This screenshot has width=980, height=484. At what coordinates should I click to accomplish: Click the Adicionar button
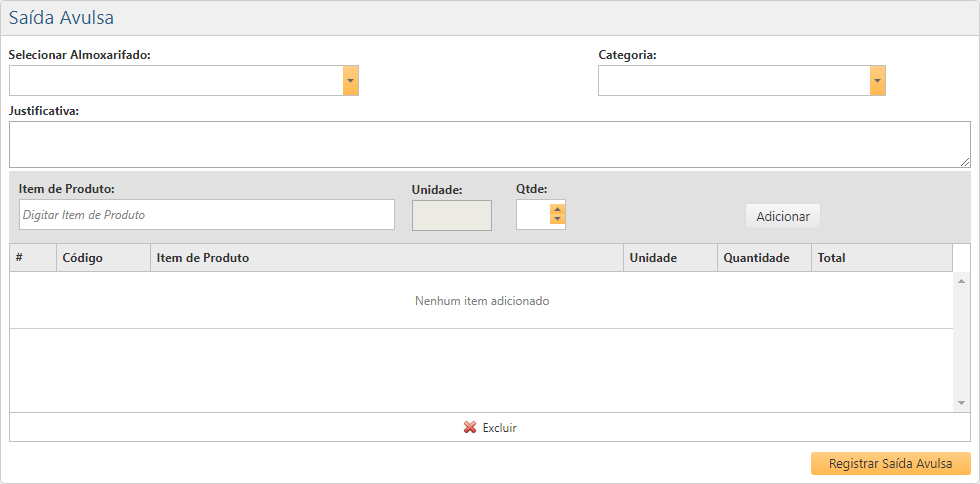pyautogui.click(x=782, y=216)
